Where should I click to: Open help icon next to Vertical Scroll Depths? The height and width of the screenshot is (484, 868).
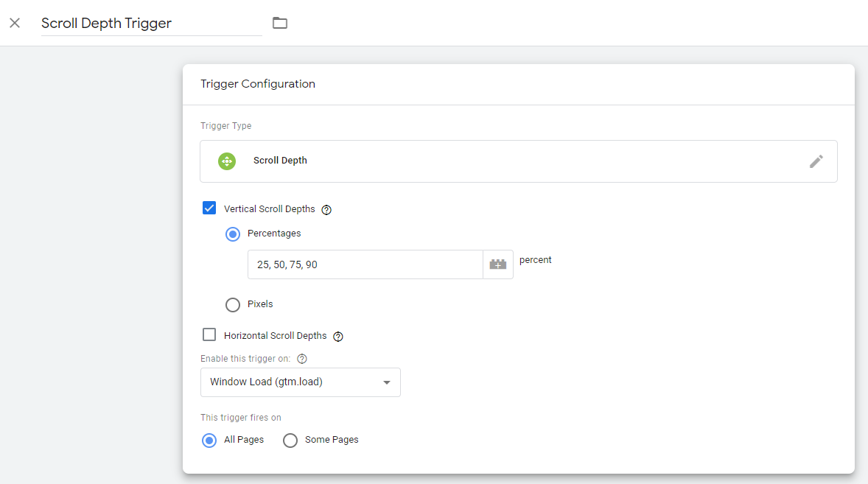(326, 210)
